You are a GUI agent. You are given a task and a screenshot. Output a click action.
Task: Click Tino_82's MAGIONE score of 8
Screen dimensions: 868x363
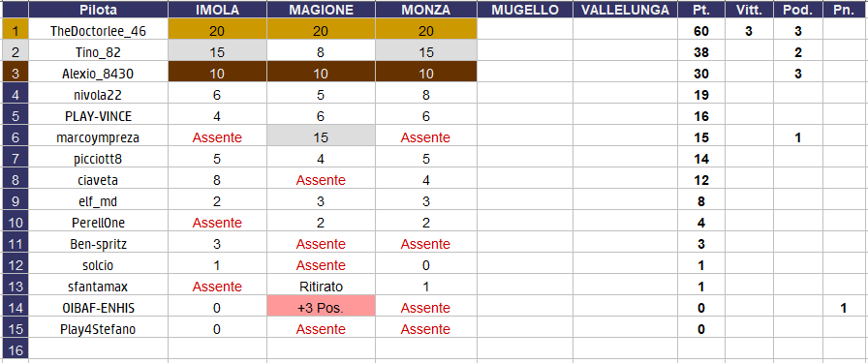coord(321,52)
